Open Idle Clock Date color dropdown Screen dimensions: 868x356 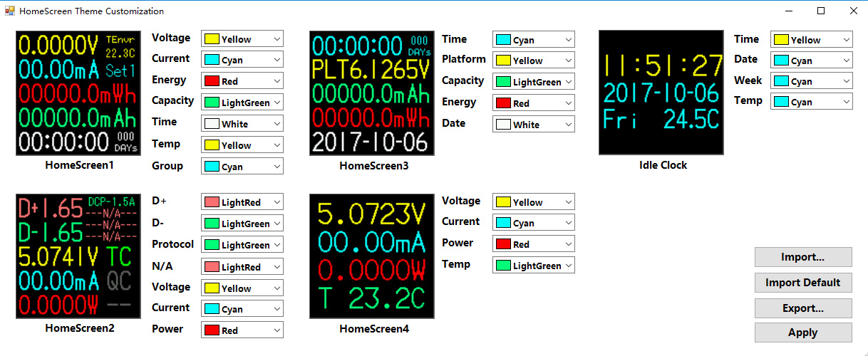point(812,61)
